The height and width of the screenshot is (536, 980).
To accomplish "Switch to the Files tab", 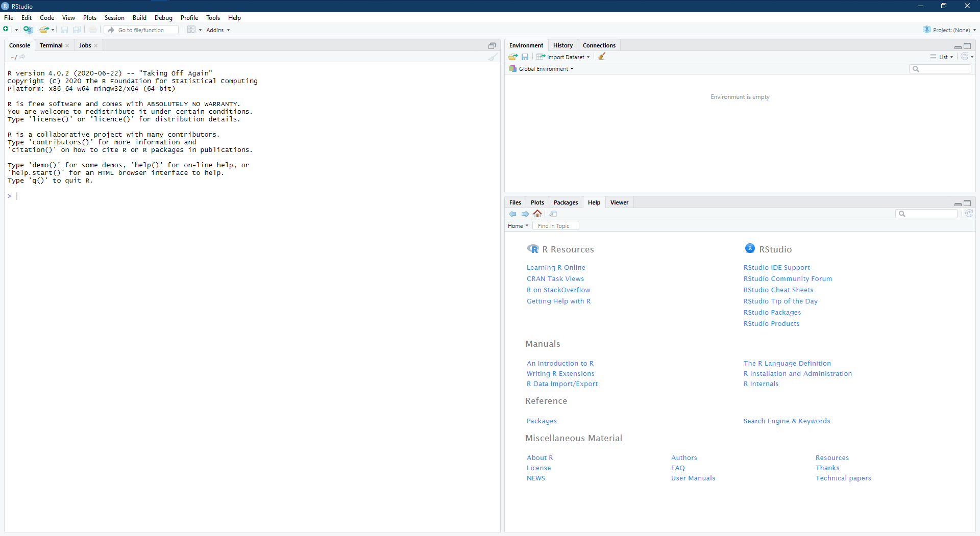I will (x=515, y=202).
